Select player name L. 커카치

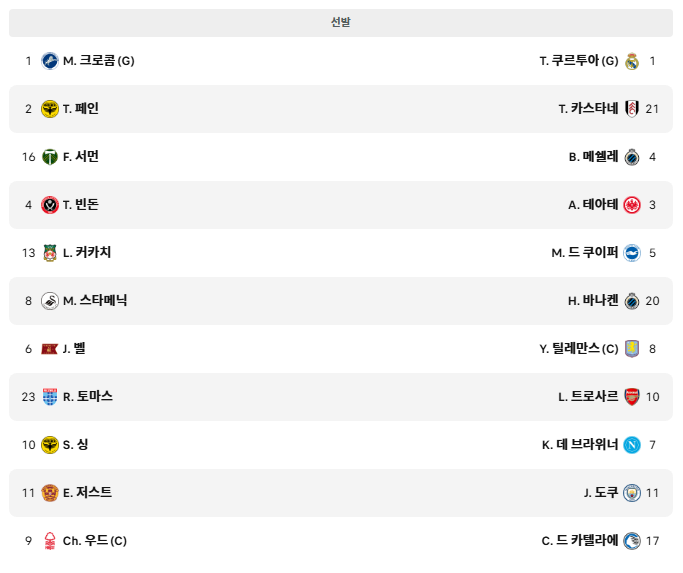coord(87,252)
